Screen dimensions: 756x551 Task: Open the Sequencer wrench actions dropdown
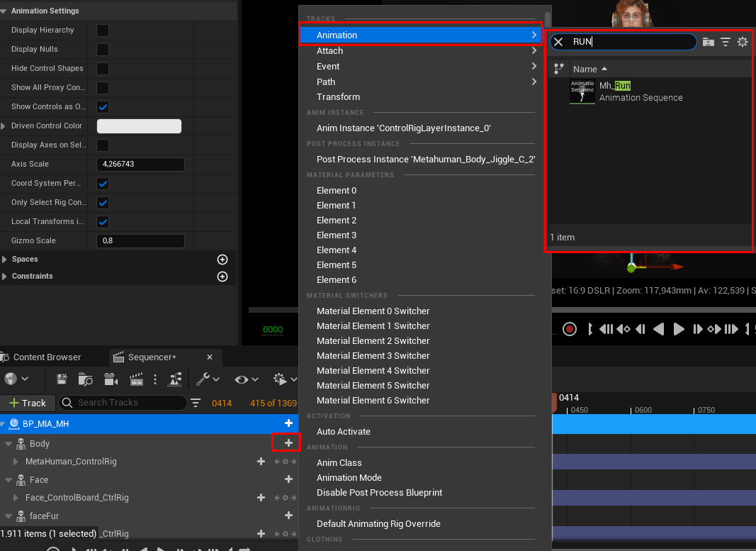[207, 379]
